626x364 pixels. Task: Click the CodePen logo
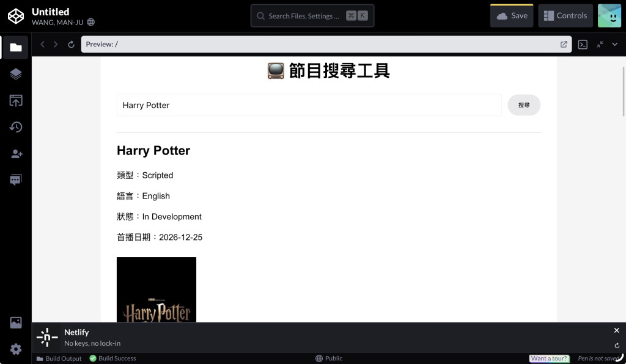point(16,16)
